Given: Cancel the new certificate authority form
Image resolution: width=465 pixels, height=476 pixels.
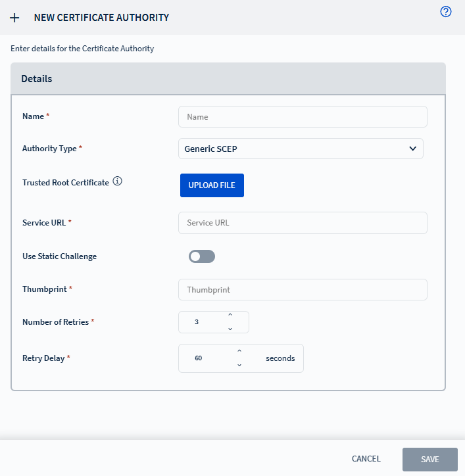Looking at the screenshot, I should (366, 459).
